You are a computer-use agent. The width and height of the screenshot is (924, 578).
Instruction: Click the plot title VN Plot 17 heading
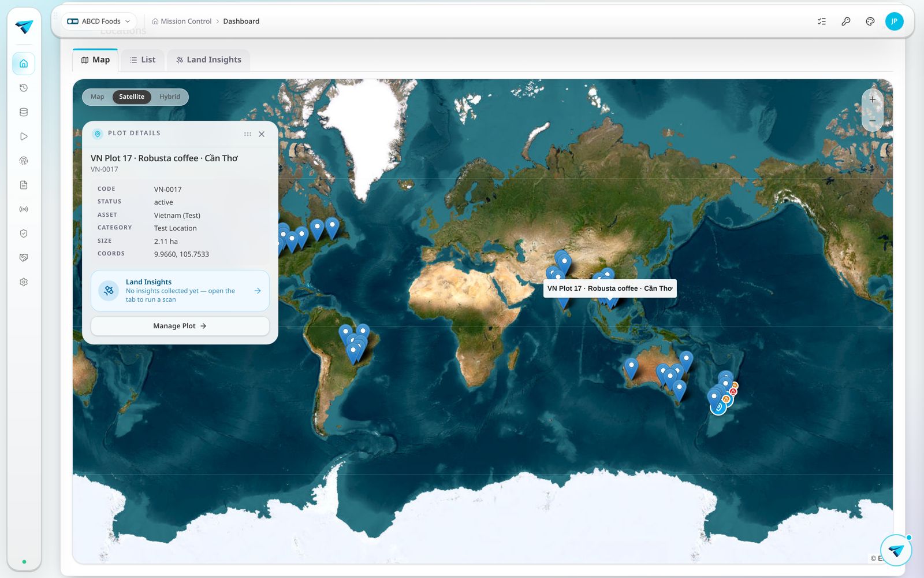(x=164, y=158)
